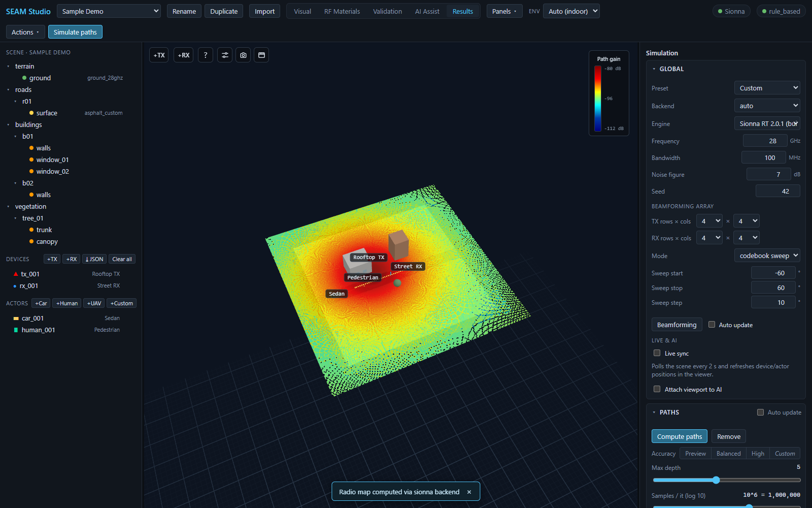Toggle Beamforming Auto update checkbox
Viewport: 812px width, 508px height.
pos(712,325)
